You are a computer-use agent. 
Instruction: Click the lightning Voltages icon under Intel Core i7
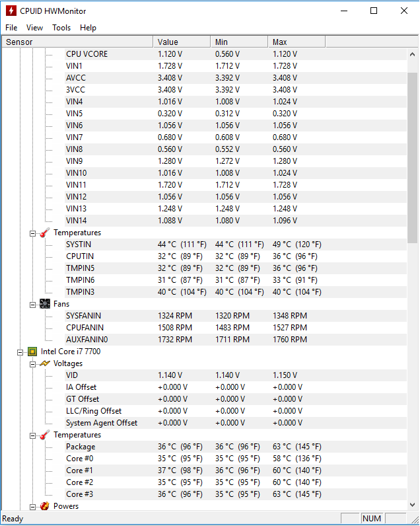click(x=45, y=363)
